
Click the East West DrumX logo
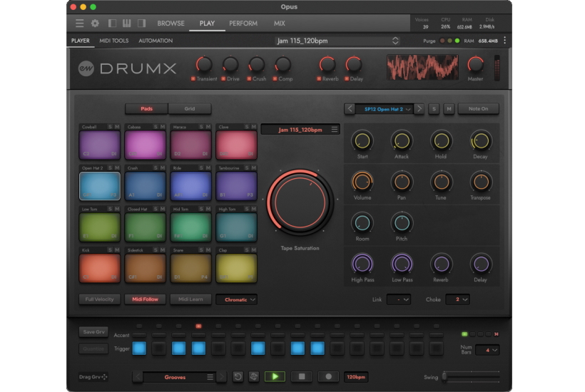point(128,68)
